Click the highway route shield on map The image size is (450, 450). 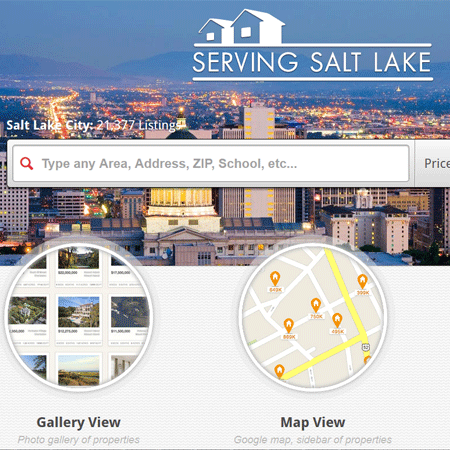click(x=366, y=347)
